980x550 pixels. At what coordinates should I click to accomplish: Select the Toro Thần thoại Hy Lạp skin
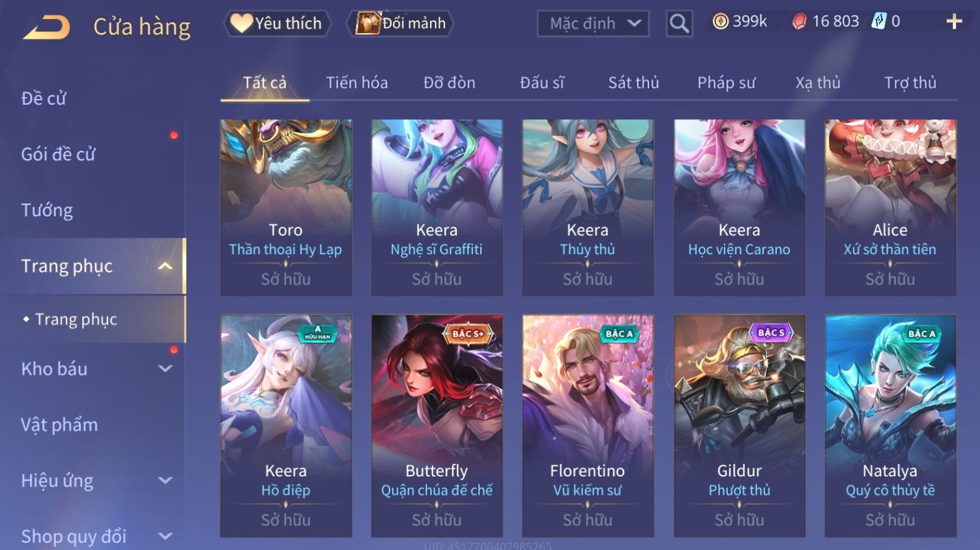click(x=286, y=207)
